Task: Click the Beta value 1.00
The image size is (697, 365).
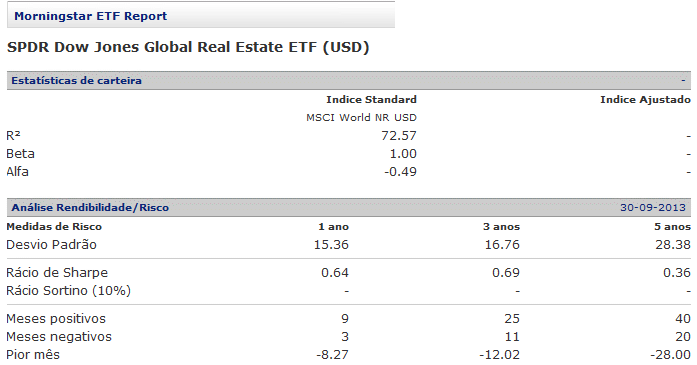Action: [x=403, y=154]
